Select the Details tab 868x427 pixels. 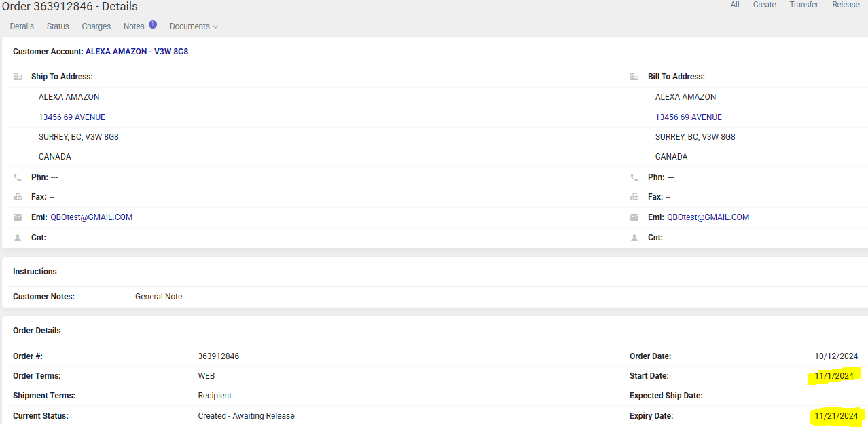(x=22, y=26)
